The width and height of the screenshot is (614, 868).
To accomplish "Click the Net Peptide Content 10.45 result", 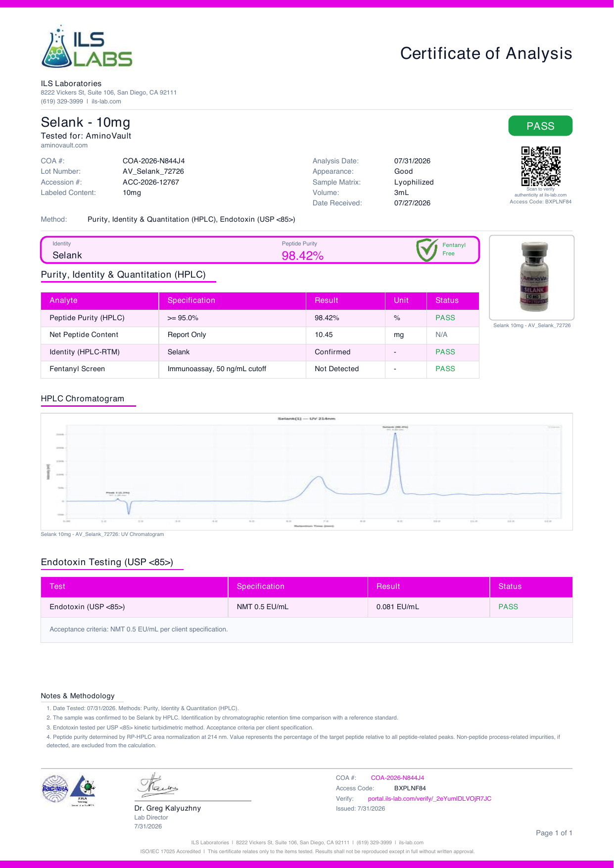I will point(324,335).
